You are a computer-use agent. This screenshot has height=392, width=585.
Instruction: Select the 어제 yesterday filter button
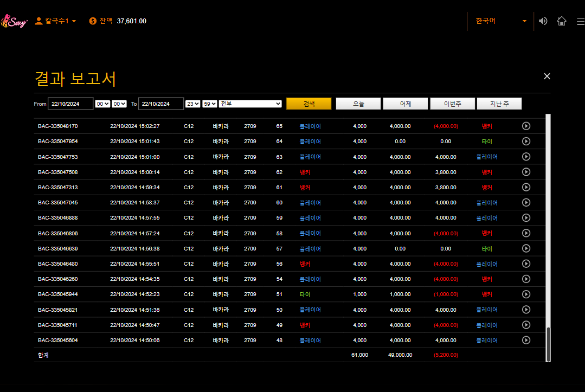405,104
